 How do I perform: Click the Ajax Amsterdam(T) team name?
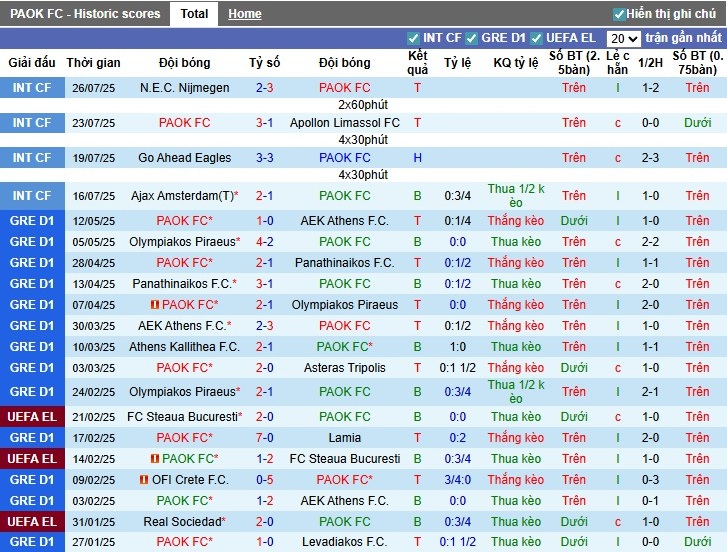coord(183,196)
